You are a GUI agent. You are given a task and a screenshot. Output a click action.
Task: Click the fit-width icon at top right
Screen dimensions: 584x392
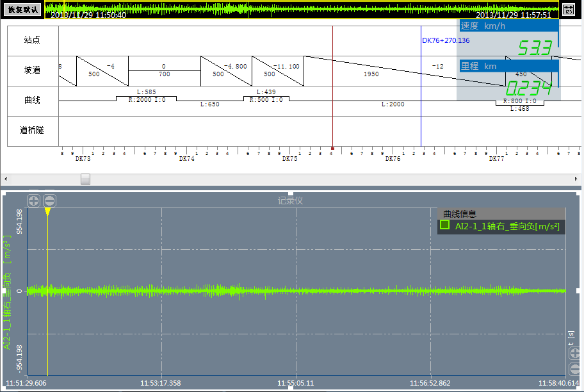[568, 9]
